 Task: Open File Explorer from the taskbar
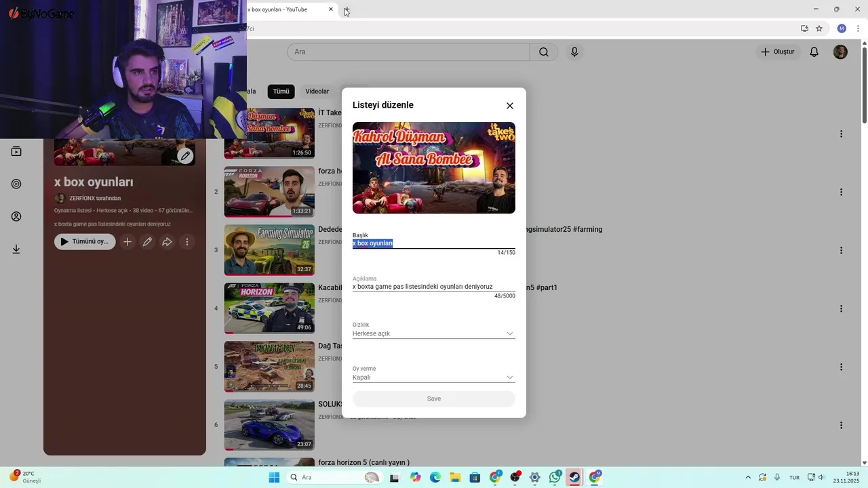tap(455, 477)
